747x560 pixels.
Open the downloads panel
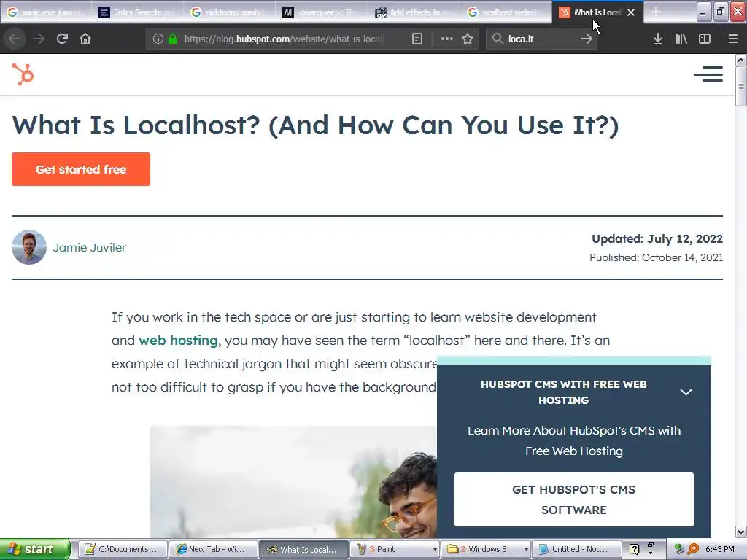[658, 39]
